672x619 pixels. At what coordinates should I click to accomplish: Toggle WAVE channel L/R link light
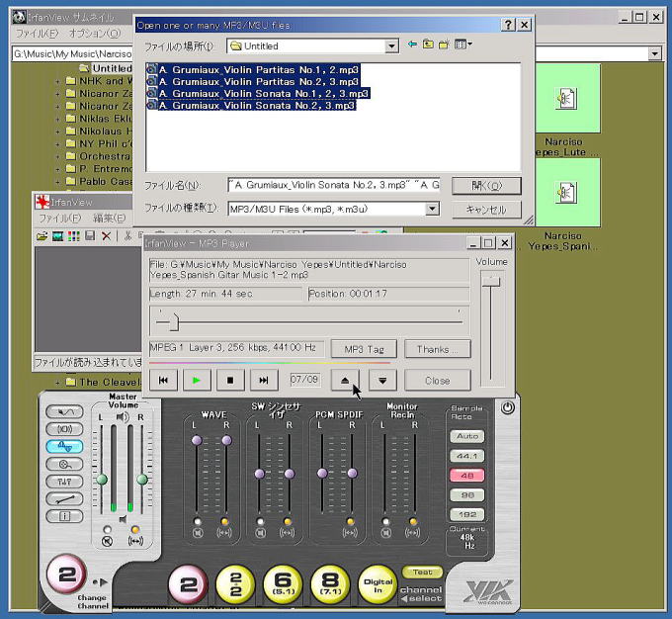224,522
